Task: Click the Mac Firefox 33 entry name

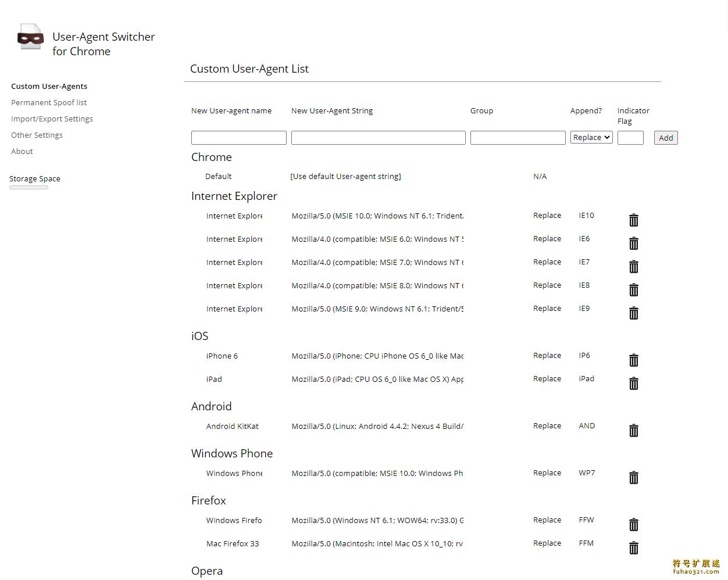Action: (x=233, y=543)
